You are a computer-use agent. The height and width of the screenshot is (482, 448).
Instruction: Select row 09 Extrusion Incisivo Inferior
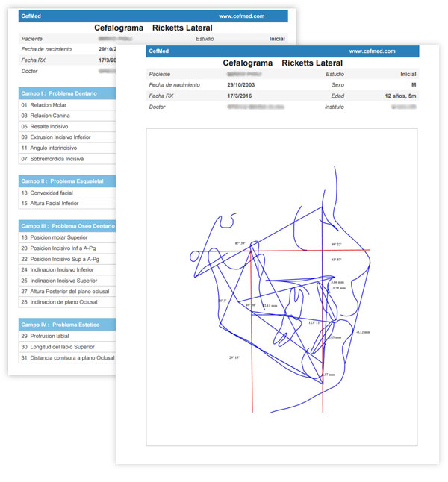(x=67, y=137)
